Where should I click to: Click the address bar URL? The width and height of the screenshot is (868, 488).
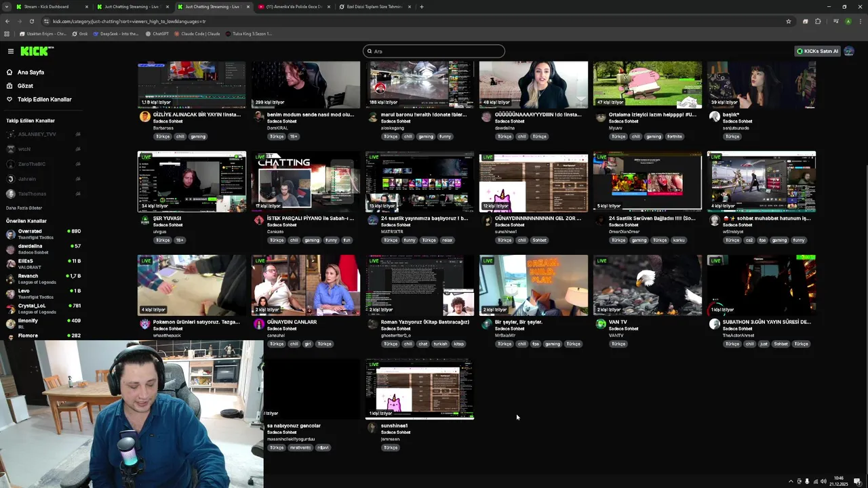(x=129, y=21)
